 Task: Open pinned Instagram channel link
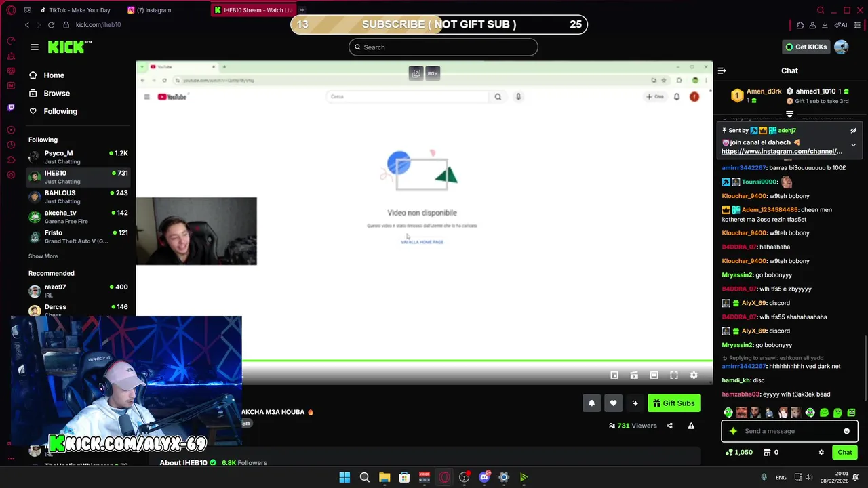click(x=782, y=152)
